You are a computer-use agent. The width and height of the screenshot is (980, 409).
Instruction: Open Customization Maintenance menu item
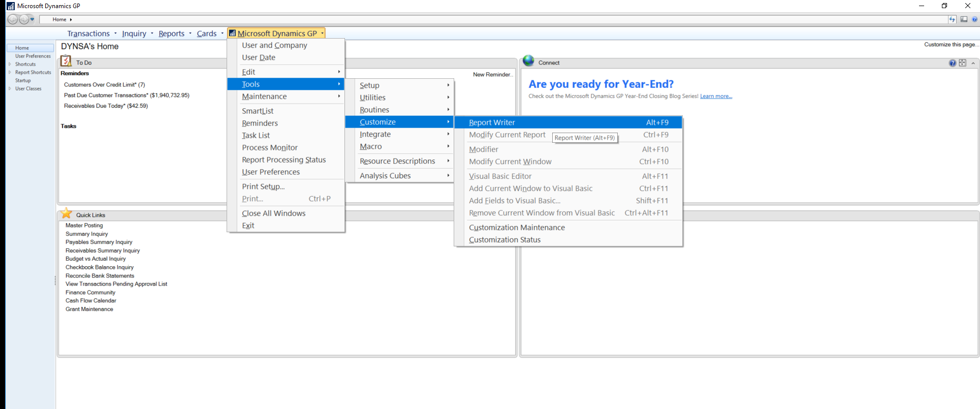coord(517,228)
